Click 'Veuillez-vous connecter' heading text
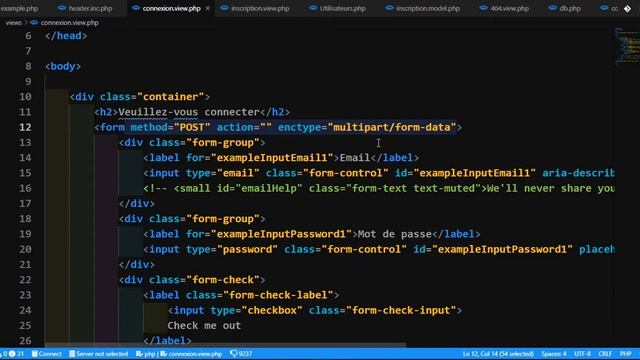 point(189,112)
